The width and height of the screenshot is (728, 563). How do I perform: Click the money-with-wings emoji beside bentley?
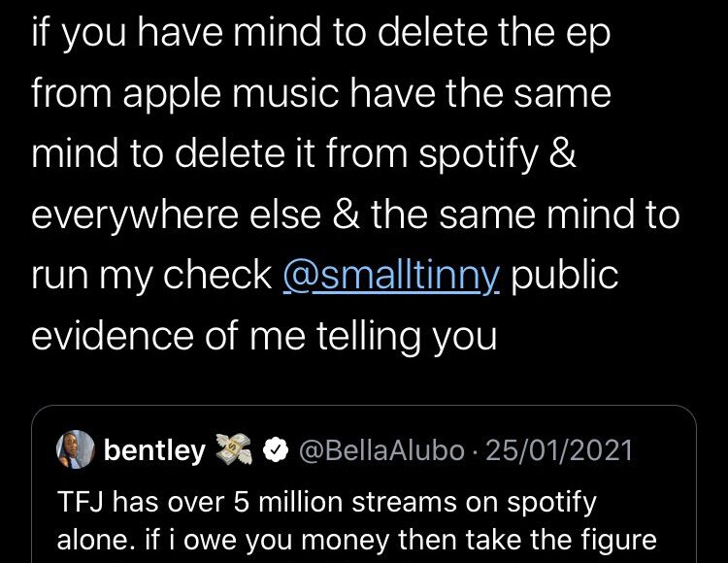pos(236,450)
